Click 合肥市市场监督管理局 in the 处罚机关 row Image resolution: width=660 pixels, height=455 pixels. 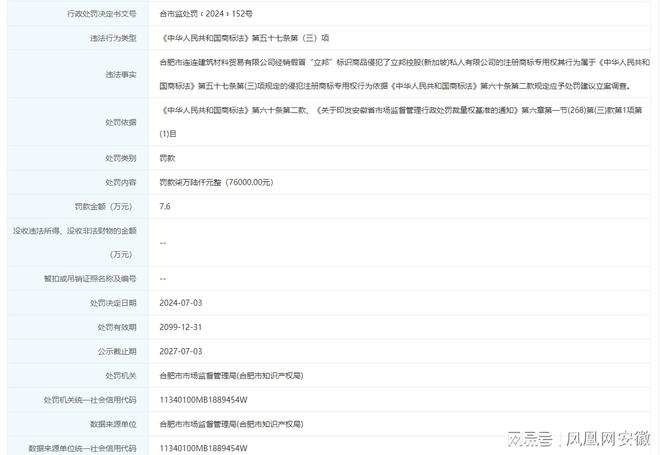[232, 375]
